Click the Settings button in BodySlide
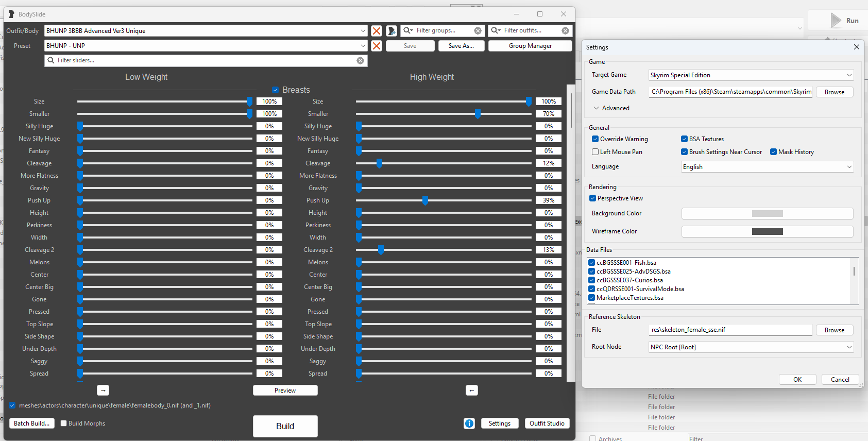This screenshot has height=441, width=868. (500, 423)
